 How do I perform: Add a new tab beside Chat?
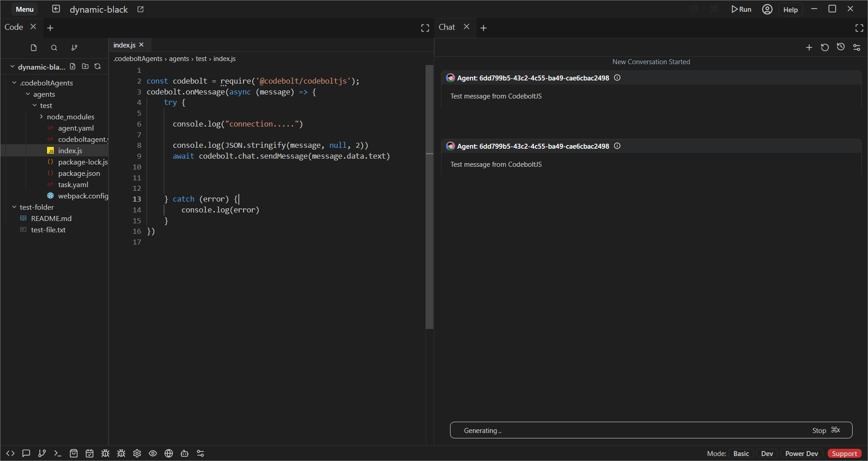pyautogui.click(x=484, y=28)
